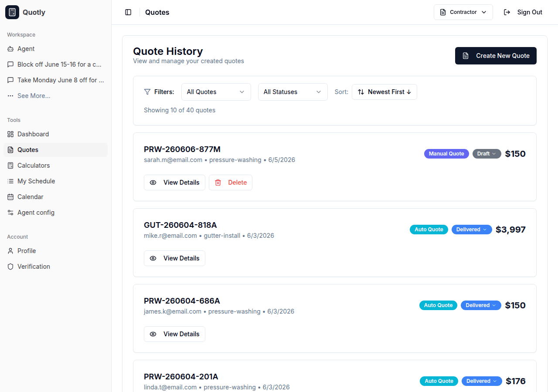Open the Contractor role dropdown

(463, 12)
